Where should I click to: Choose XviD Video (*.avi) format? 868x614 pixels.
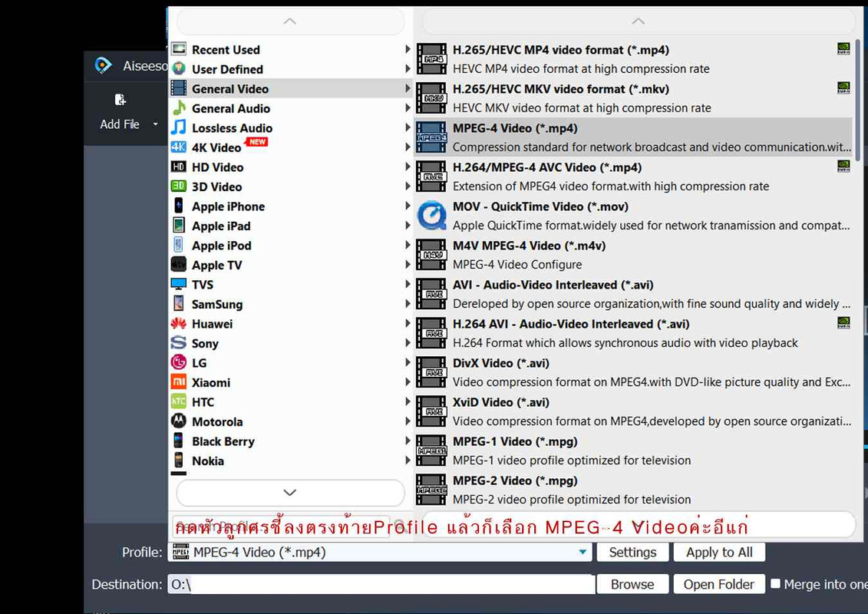(633, 411)
